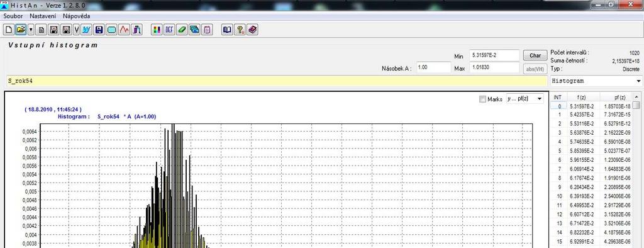This screenshot has width=644, height=248.
Task: Click the Min value input field
Action: coord(494,55)
